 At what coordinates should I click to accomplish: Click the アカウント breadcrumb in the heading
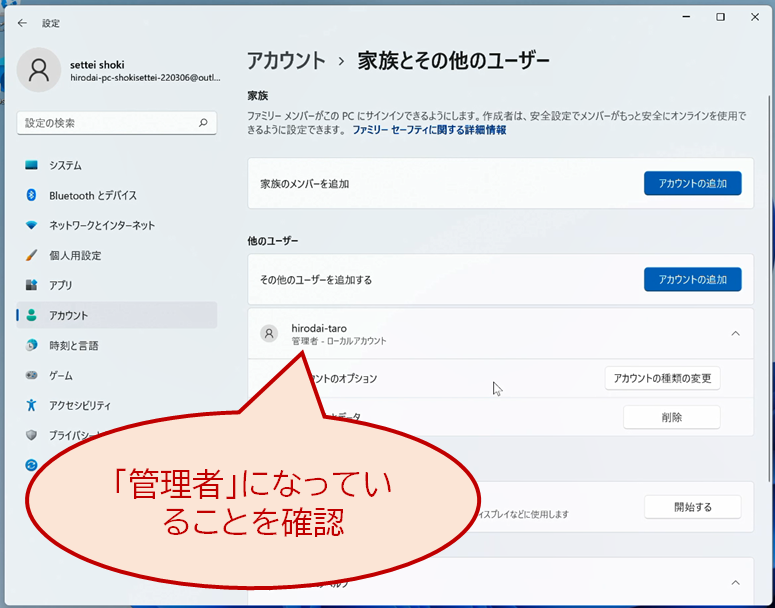point(286,61)
